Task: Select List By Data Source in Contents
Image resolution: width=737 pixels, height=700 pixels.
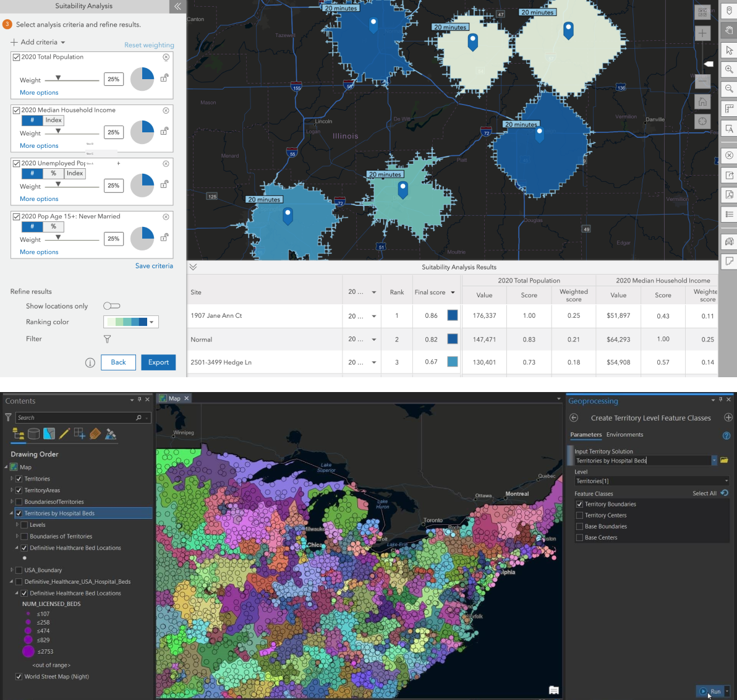Action: (33, 433)
